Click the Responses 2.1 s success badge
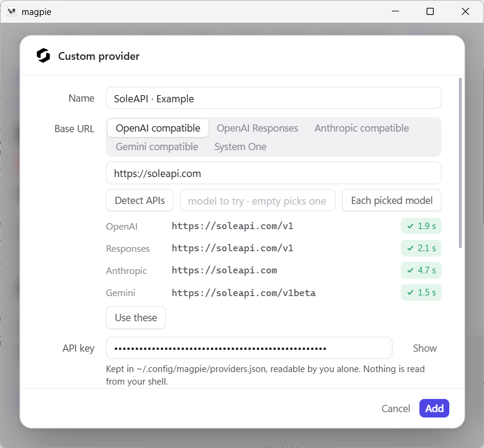 [x=421, y=248]
